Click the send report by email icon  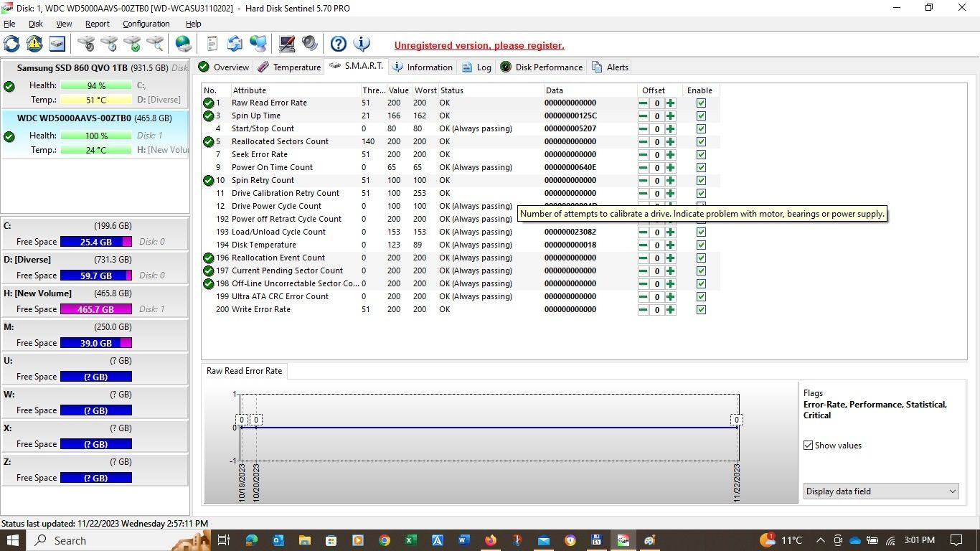click(235, 44)
